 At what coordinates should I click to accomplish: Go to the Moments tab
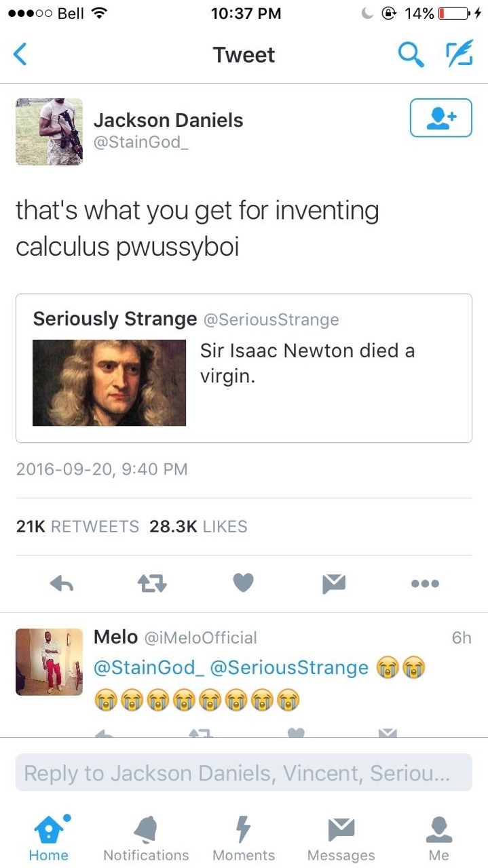(244, 837)
